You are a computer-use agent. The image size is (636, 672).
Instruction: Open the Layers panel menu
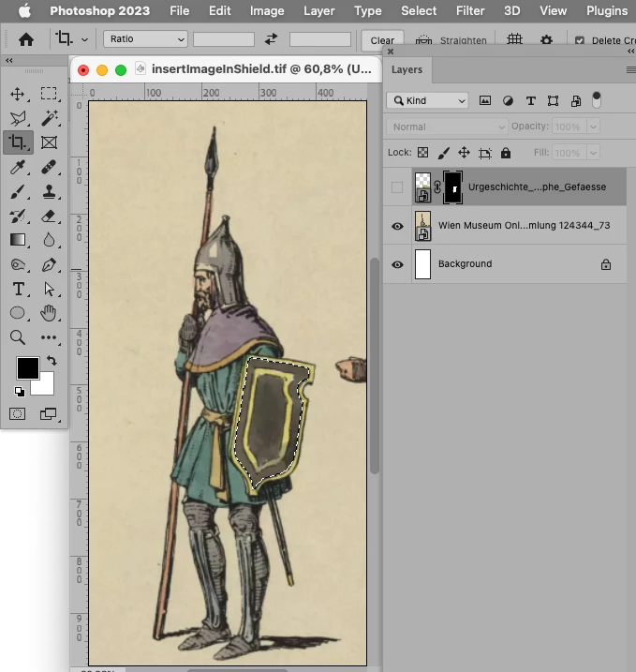(x=630, y=69)
